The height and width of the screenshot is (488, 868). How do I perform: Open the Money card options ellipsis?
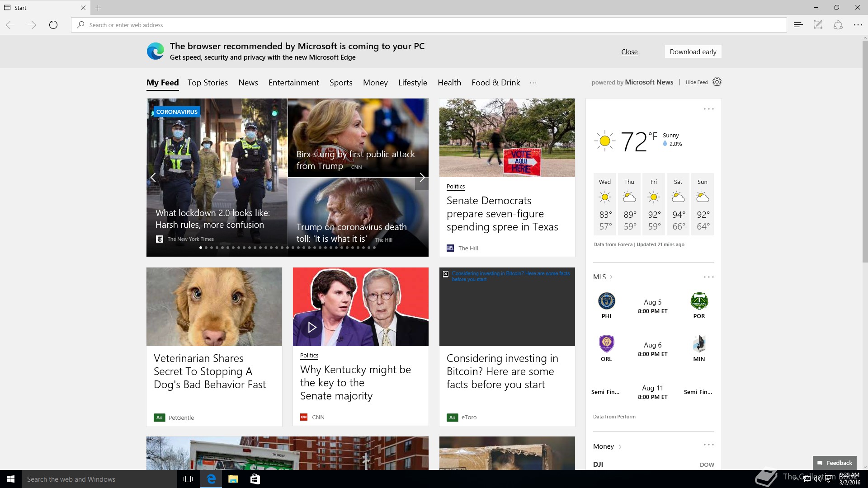coord(708,445)
